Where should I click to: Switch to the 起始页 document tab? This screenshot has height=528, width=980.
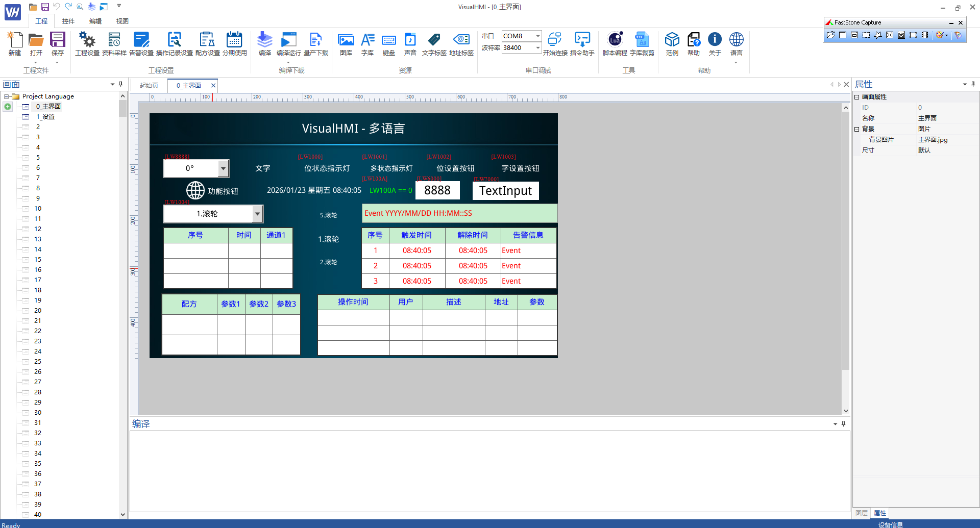[x=149, y=86]
